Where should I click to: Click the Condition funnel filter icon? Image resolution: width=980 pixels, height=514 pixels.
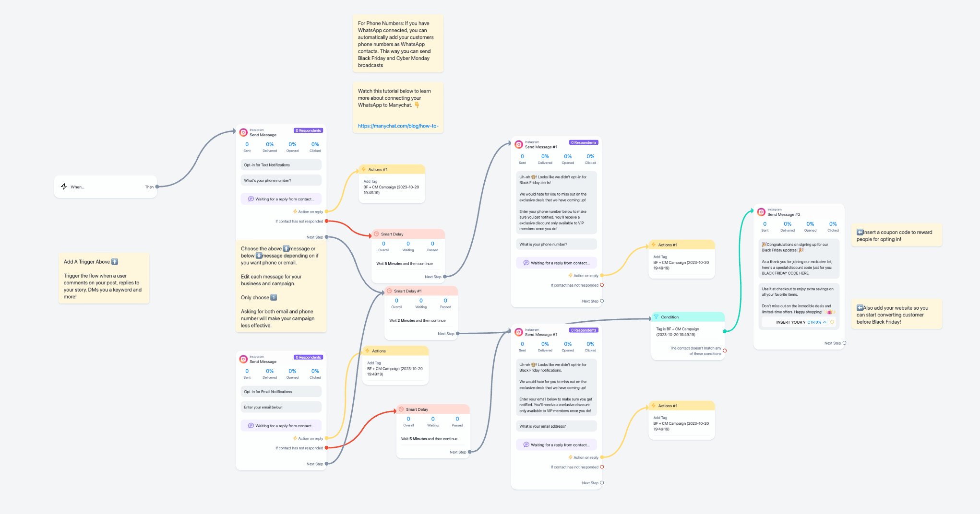[656, 317]
